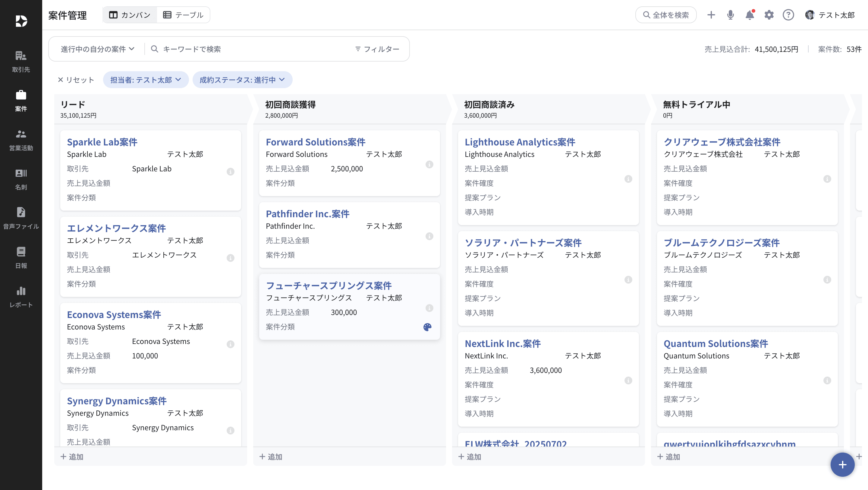Open 名刺 business cards in sidebar
This screenshot has width=868, height=490.
tap(21, 179)
